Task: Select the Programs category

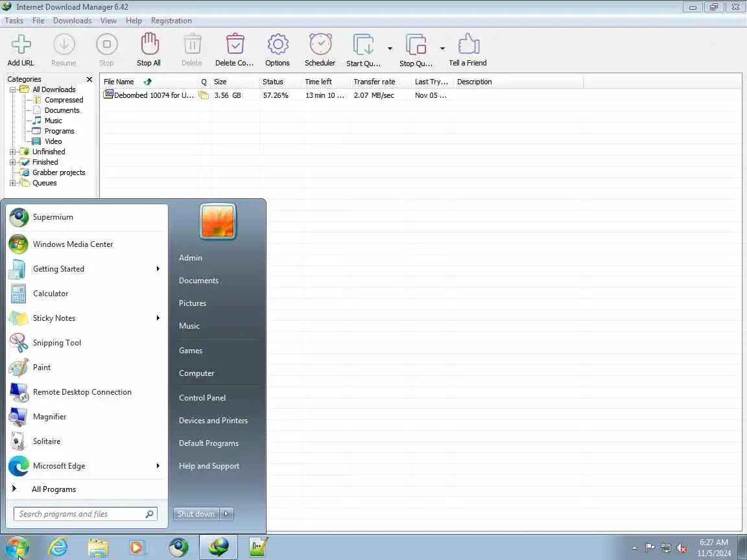Action: [60, 131]
